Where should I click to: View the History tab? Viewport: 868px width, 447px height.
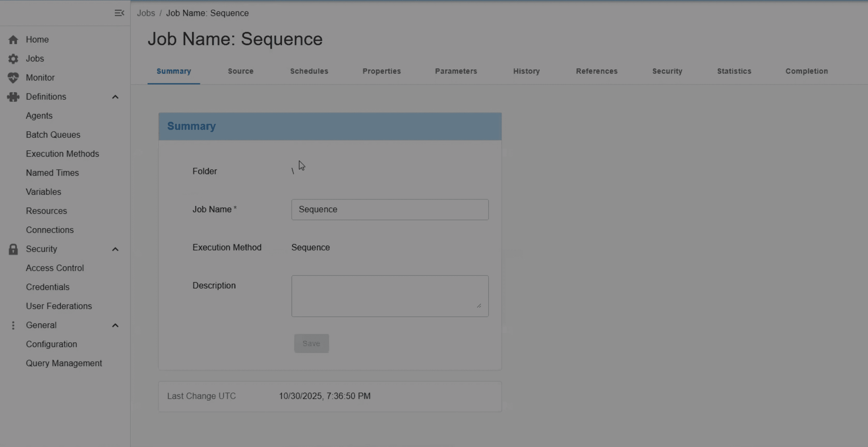pyautogui.click(x=526, y=71)
